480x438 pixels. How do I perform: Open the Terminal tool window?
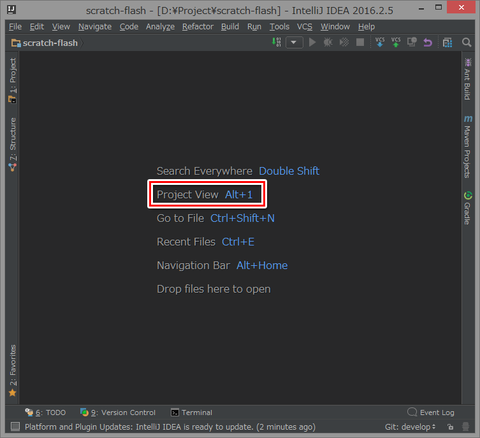(x=191, y=413)
